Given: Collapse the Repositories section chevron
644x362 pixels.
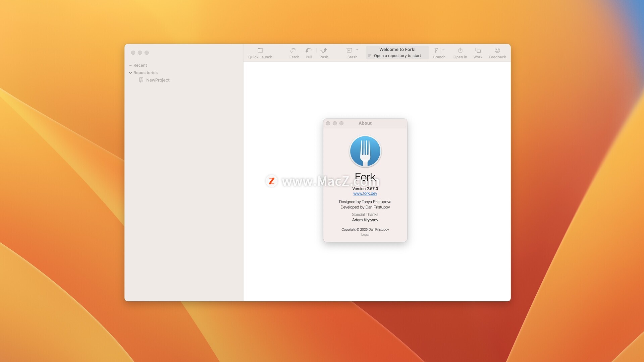Looking at the screenshot, I should click(130, 73).
